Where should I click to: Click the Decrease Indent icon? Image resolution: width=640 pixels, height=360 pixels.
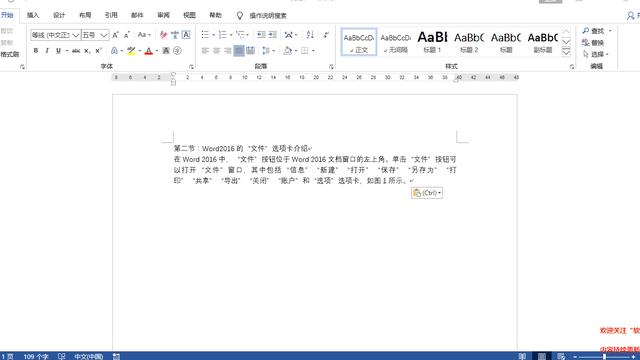(x=261, y=35)
